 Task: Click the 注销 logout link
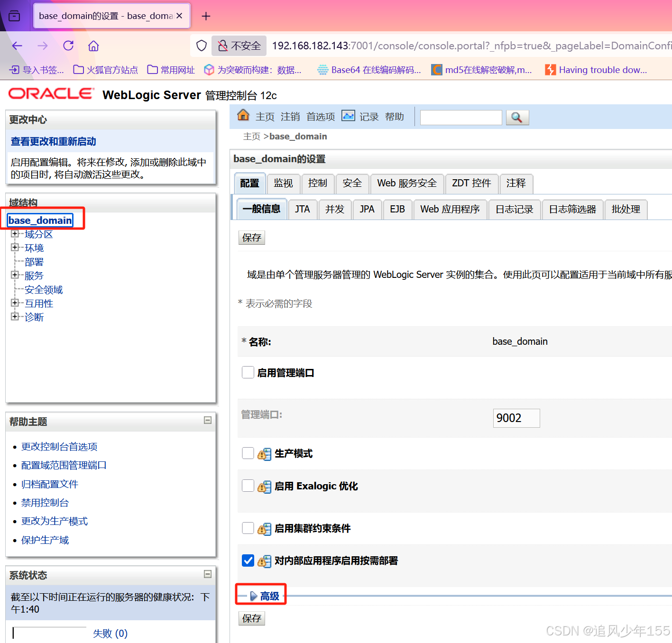click(x=290, y=117)
